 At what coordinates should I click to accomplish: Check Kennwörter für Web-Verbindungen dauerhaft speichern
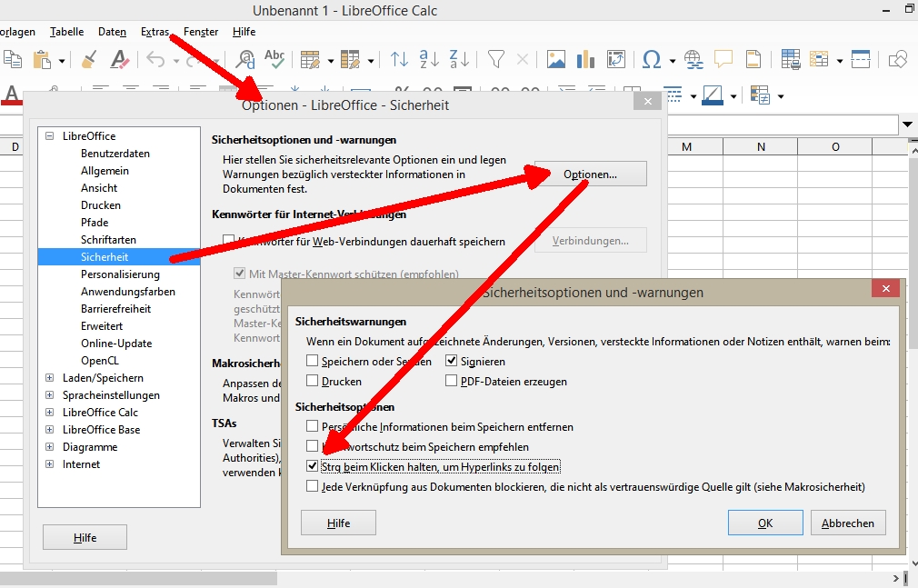coord(228,241)
